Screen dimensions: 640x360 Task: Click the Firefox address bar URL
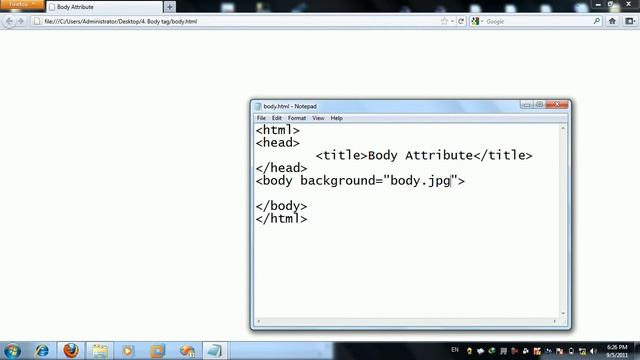[120, 21]
